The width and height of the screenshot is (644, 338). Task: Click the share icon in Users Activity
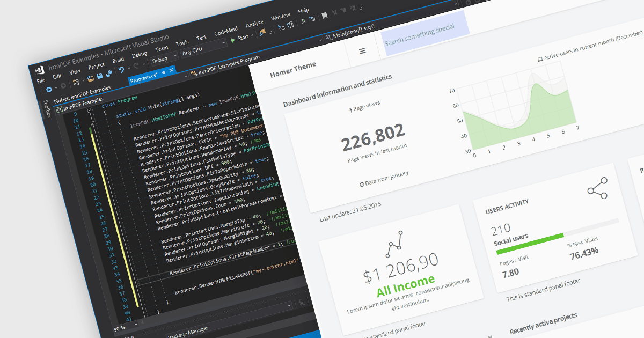(597, 188)
